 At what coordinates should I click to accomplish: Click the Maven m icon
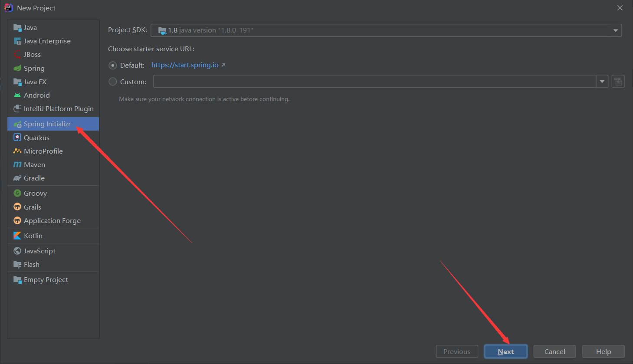tap(17, 164)
